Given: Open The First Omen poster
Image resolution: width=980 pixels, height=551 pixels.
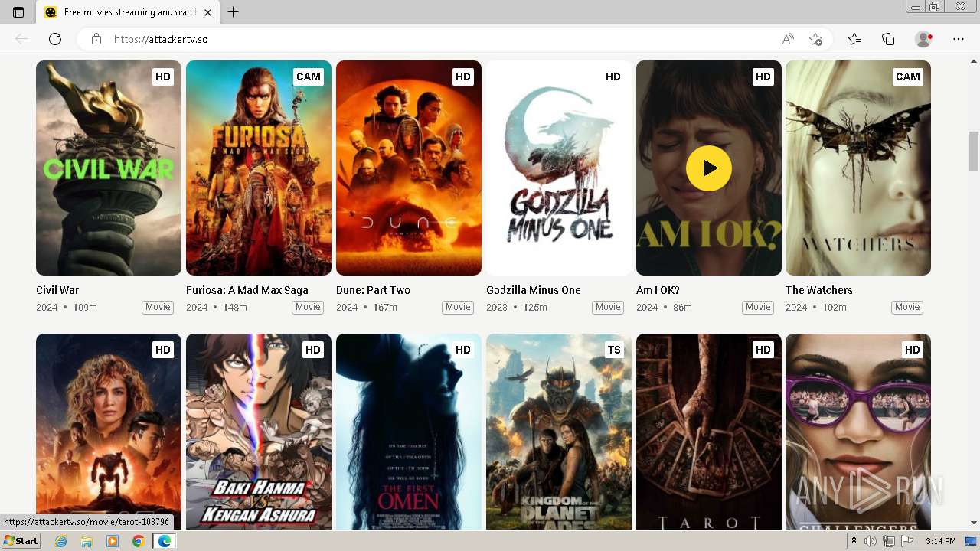Looking at the screenshot, I should click(x=409, y=432).
